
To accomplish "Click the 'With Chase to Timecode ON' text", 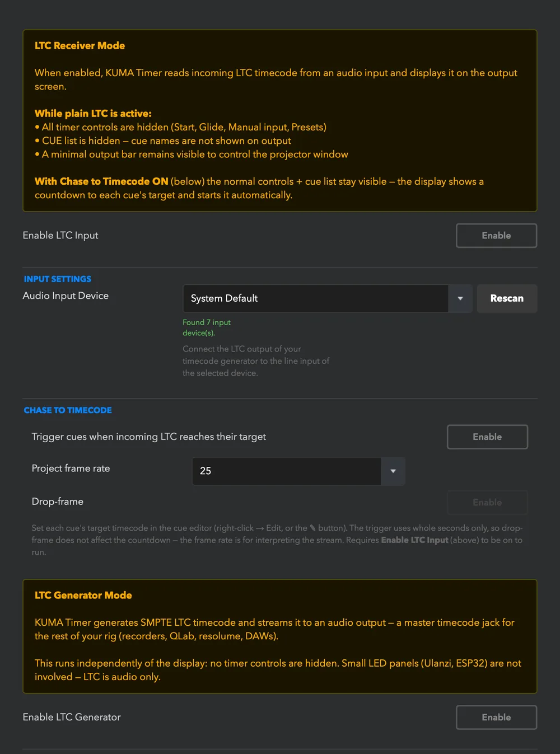I will (x=101, y=181).
